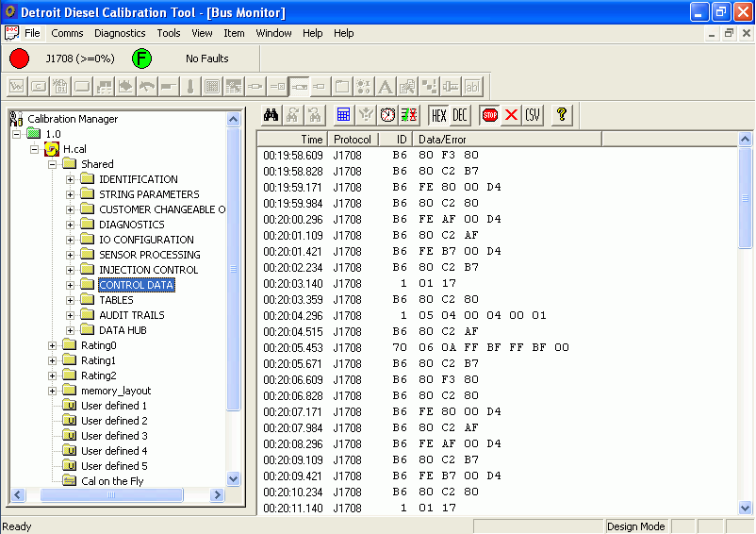The width and height of the screenshot is (756, 534).
Task: Click the blue calculator grid icon
Action: click(343, 115)
